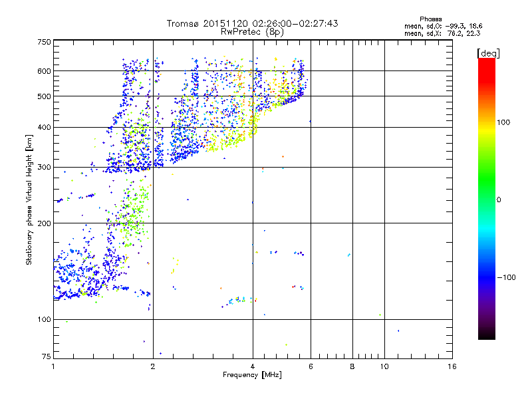Click the 'mean, sd,O: -99.3, 18.6' text
The image size is (532, 399).
[443, 26]
